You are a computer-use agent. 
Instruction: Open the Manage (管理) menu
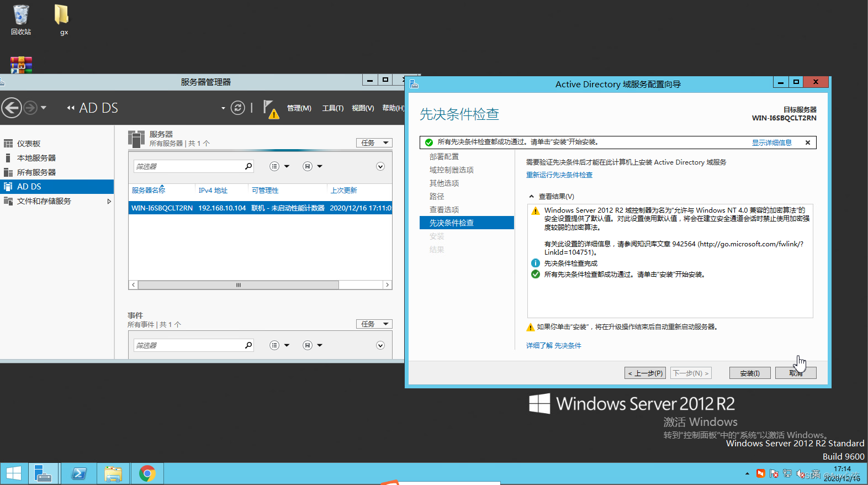click(x=299, y=108)
